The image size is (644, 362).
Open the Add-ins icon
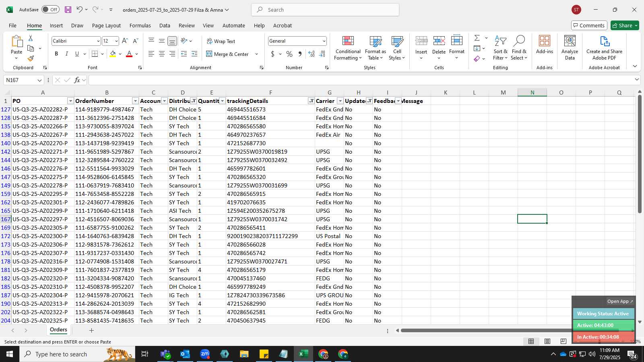tap(545, 44)
